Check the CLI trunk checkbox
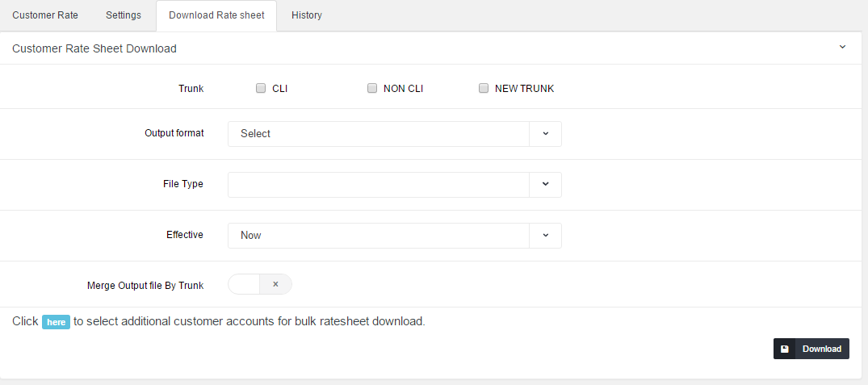868x385 pixels. (261, 89)
